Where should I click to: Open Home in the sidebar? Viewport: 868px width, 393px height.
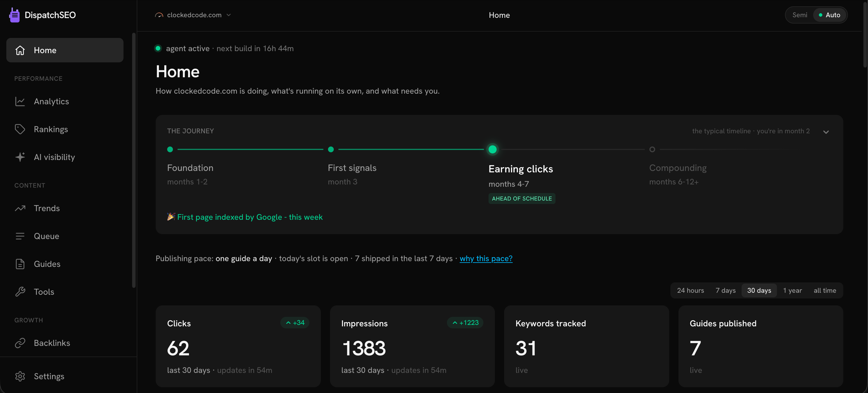65,50
